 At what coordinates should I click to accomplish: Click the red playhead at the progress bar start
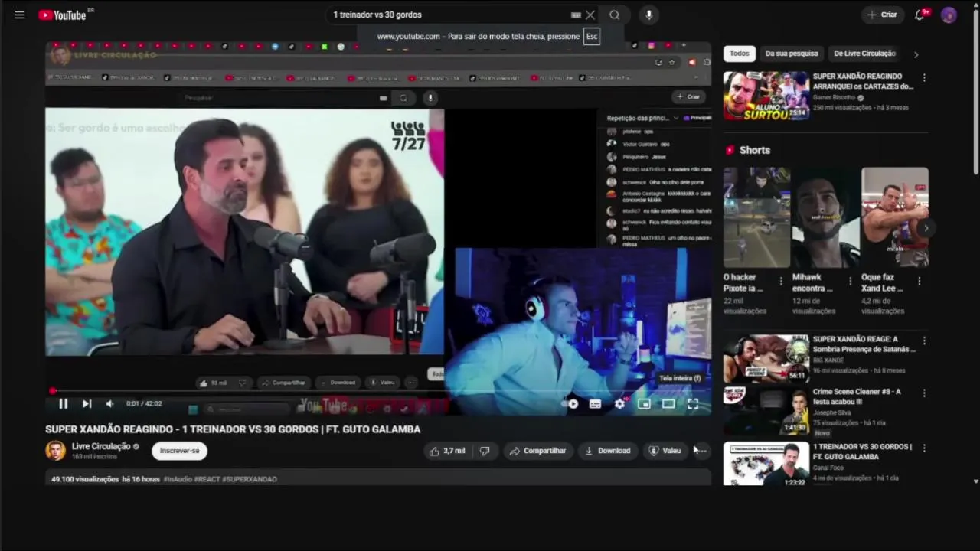[x=52, y=391]
